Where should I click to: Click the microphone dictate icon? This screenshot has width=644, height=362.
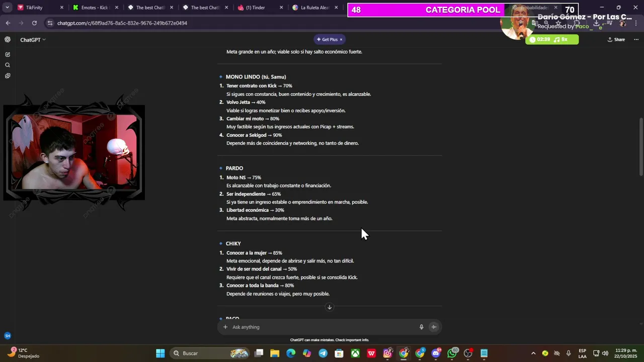tap(422, 327)
